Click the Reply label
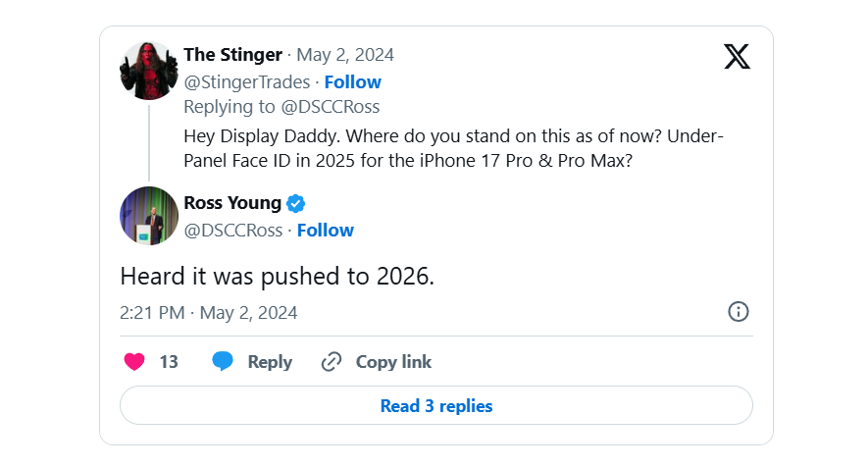Screen dimensions: 868x467 point(270,362)
